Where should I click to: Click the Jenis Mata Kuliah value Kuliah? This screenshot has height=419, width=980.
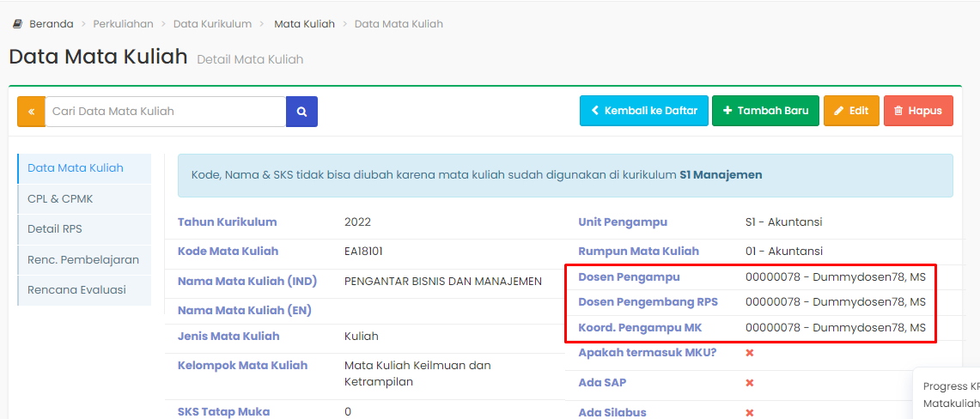[362, 337]
